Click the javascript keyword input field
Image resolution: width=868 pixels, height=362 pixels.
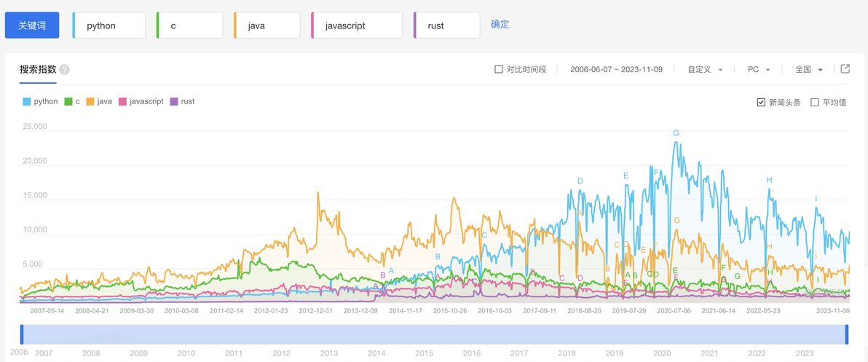click(357, 25)
